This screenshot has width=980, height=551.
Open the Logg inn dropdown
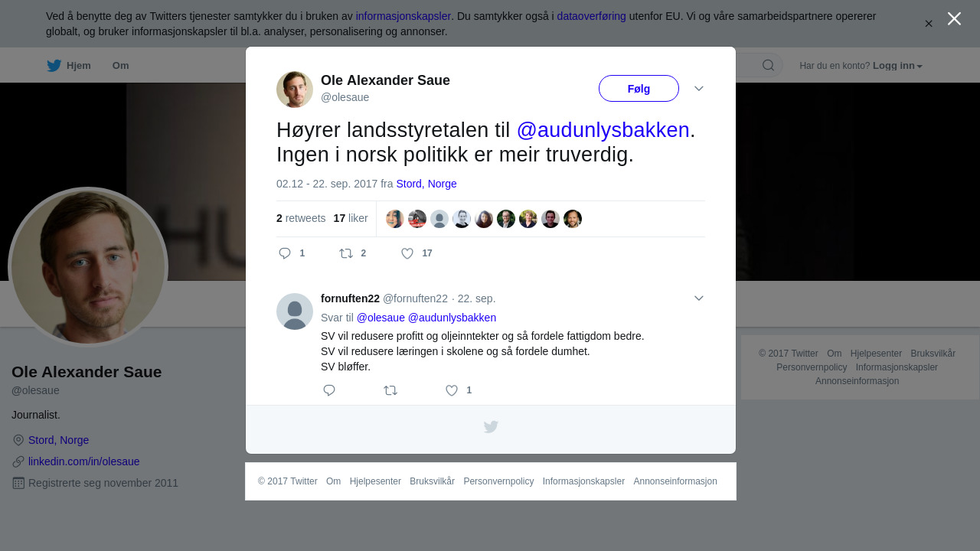tap(897, 66)
